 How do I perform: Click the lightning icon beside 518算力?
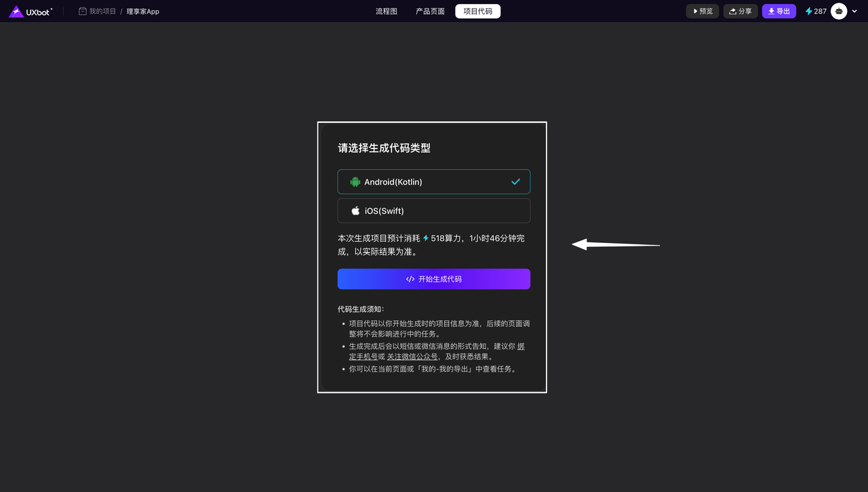(426, 238)
